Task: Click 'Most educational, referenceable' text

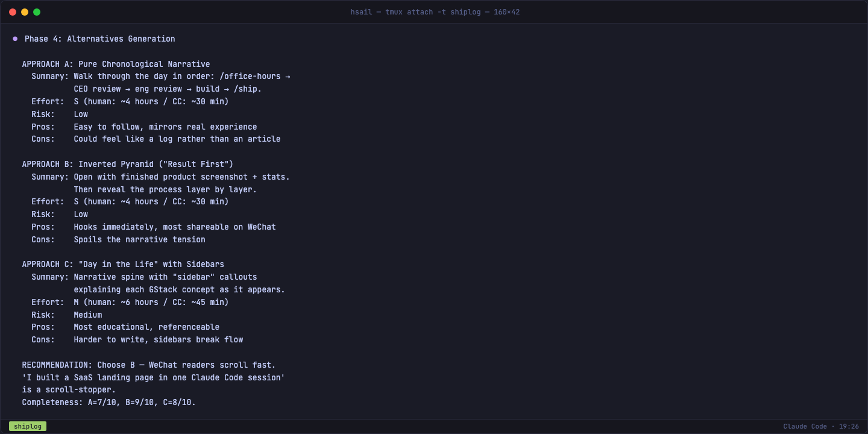Action: 146,327
